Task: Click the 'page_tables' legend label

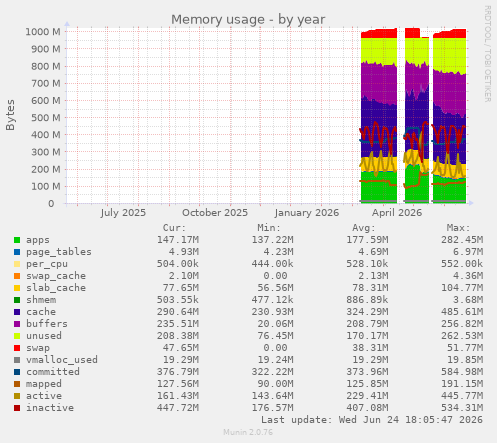Action: [59, 252]
